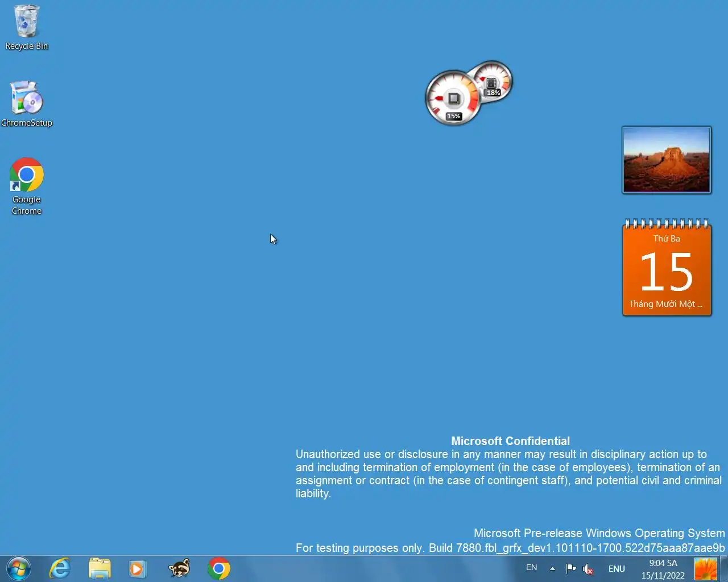Open Windows Explorer folder on taskbar
728x582 pixels.
click(x=100, y=568)
